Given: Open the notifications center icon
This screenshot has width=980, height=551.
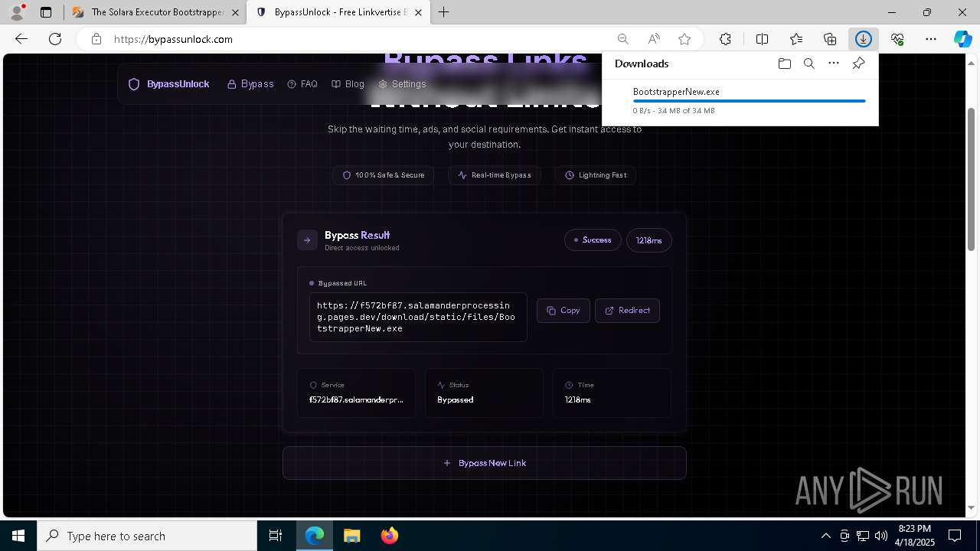Looking at the screenshot, I should pyautogui.click(x=955, y=536).
